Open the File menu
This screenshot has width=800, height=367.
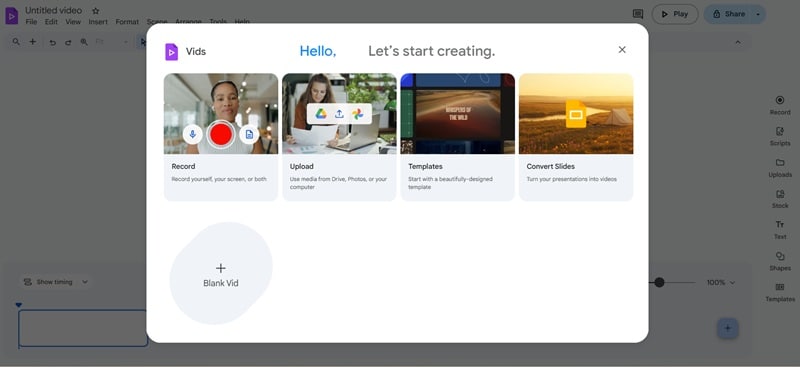tap(31, 22)
